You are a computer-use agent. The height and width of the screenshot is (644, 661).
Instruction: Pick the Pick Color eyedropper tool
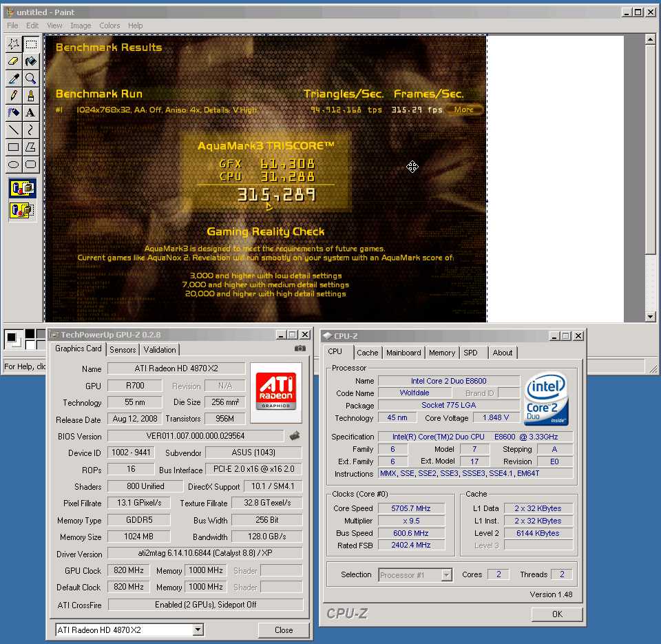click(14, 79)
